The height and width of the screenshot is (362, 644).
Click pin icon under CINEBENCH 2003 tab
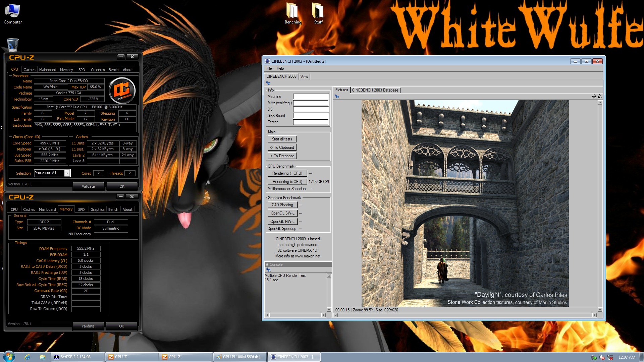tap(268, 83)
